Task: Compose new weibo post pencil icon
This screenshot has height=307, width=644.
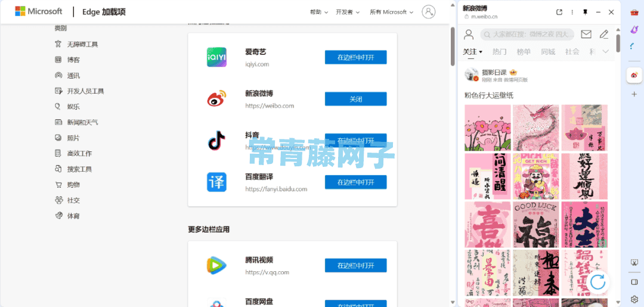Action: (603, 34)
